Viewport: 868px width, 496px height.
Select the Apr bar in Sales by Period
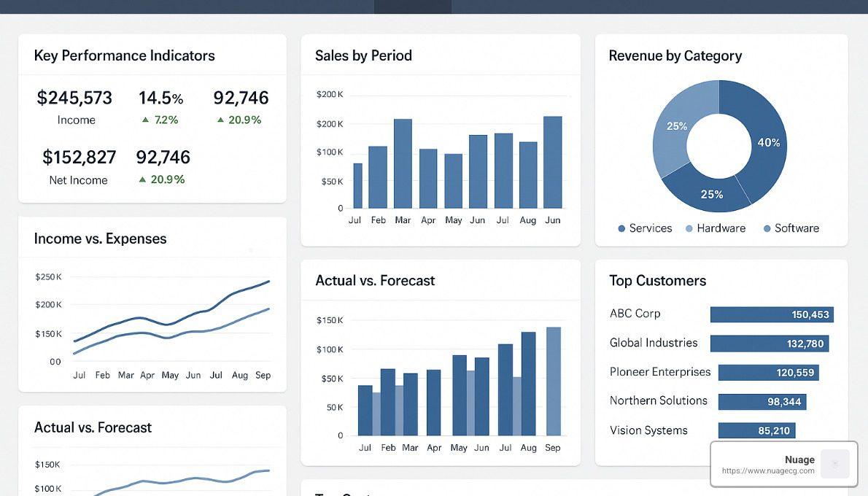(x=428, y=179)
